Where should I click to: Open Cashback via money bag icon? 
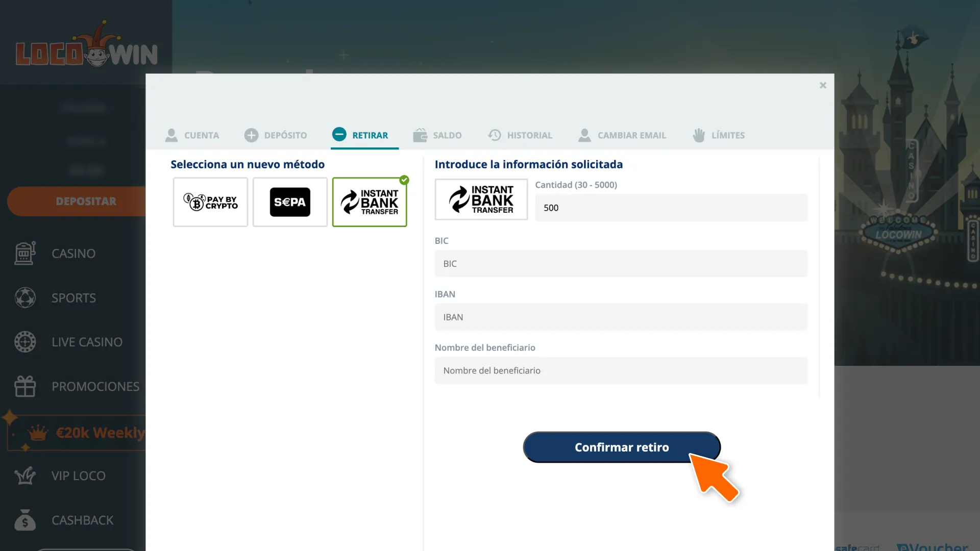(25, 519)
